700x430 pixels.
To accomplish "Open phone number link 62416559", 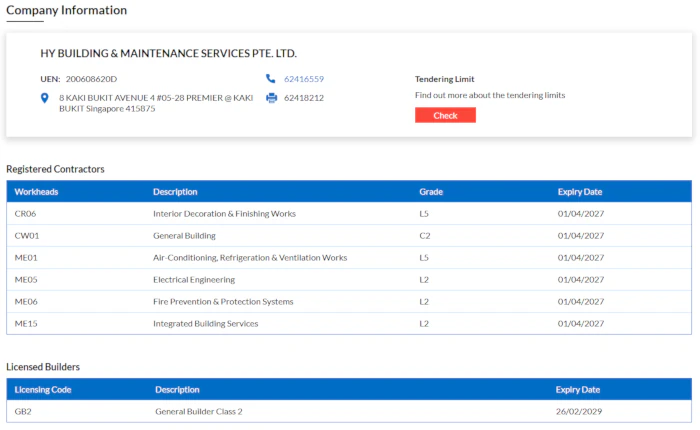I will 304,79.
